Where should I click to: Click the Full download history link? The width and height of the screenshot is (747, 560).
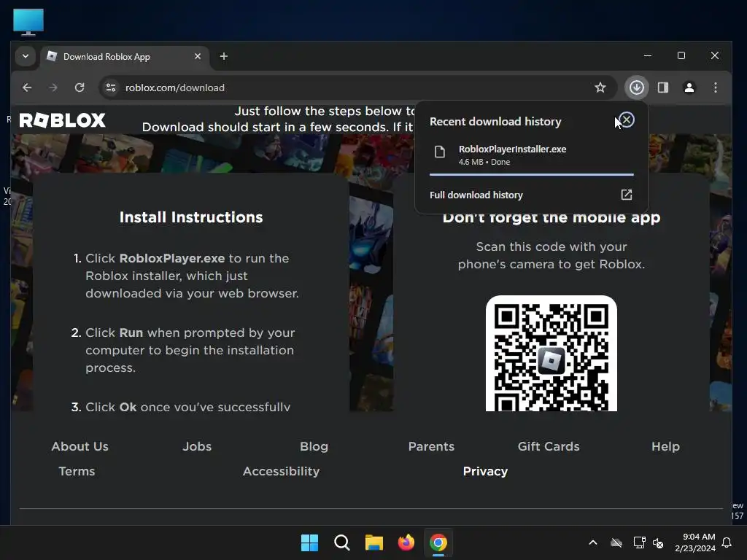476,195
